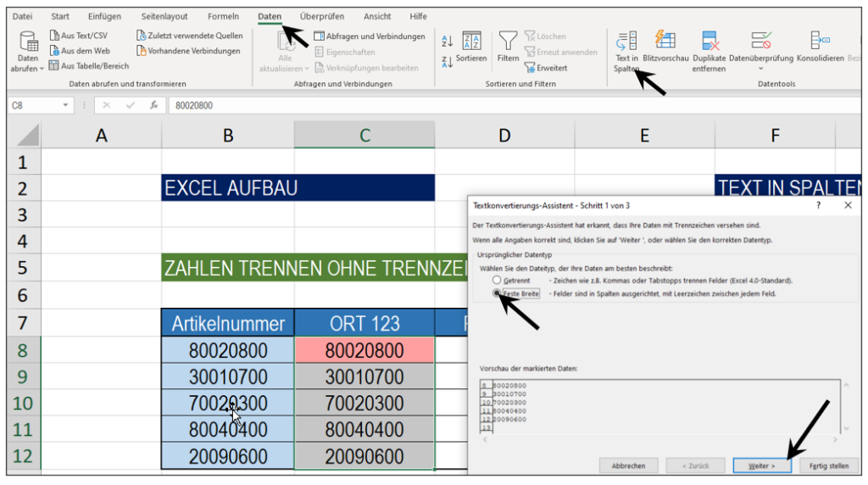Toggle the Filtern funnel

tap(508, 47)
